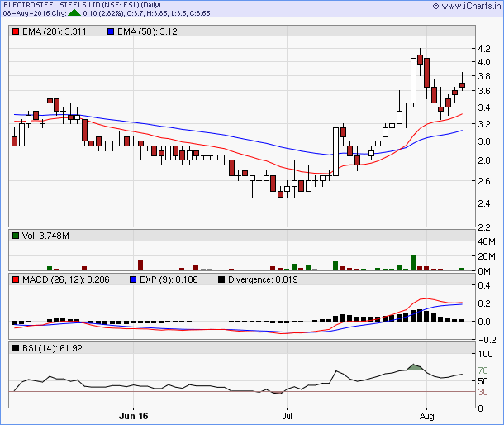Click the RSI (14): 61.92 label
This screenshot has height=425, width=504.
coord(52,348)
